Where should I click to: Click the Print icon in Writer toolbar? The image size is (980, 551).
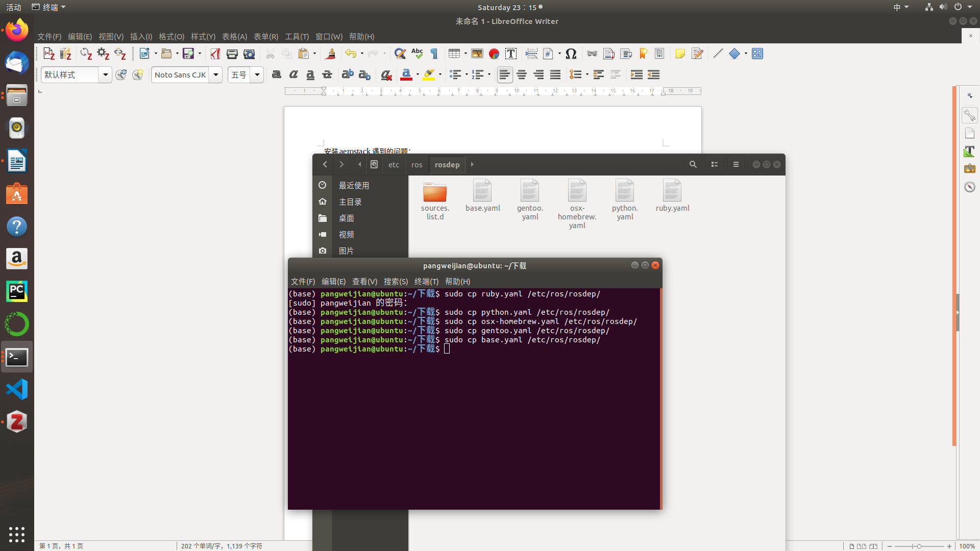232,54
